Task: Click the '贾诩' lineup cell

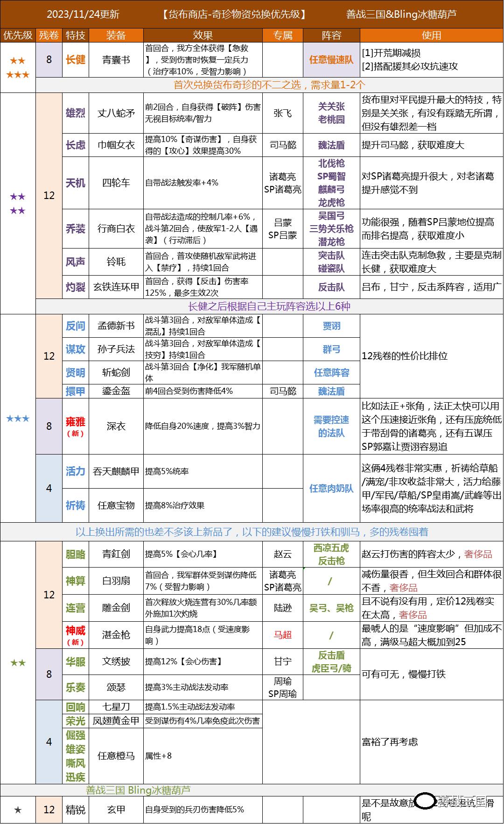Action: [x=332, y=326]
